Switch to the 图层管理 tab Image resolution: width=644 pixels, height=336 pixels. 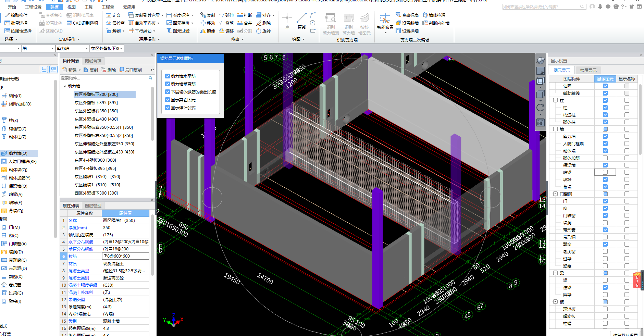click(93, 206)
